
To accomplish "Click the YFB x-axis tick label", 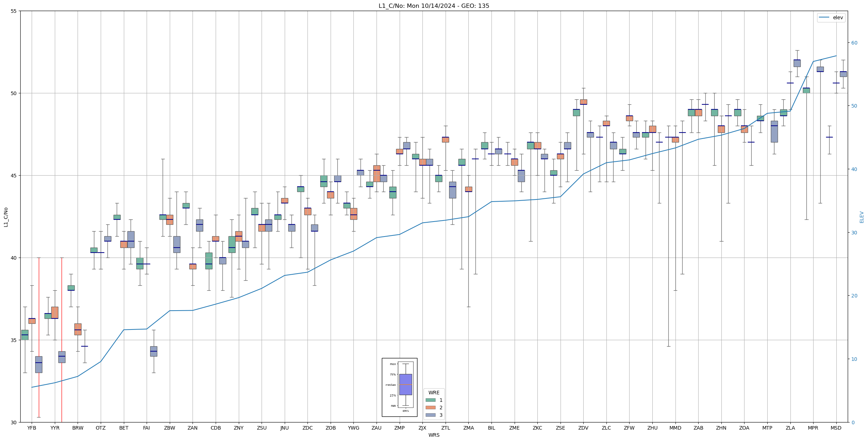I will (x=32, y=428).
